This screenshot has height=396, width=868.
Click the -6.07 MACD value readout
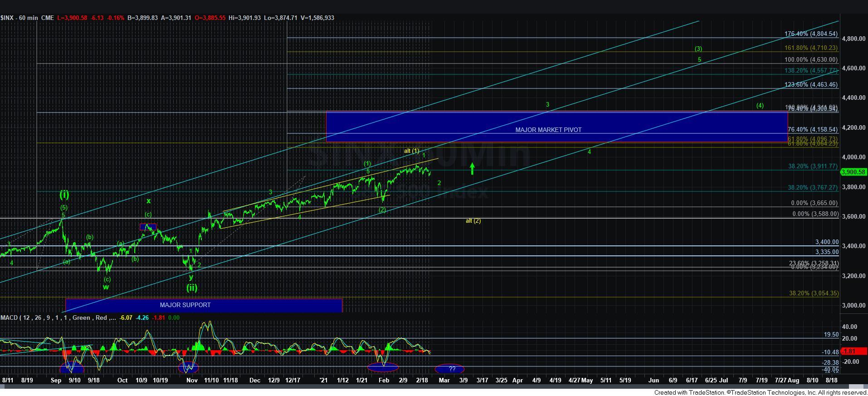pos(126,318)
